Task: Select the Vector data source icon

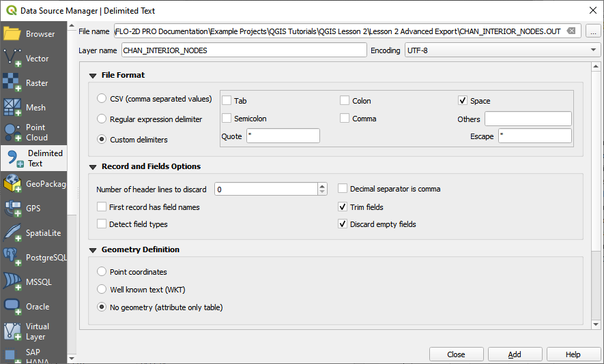Action: click(x=13, y=59)
